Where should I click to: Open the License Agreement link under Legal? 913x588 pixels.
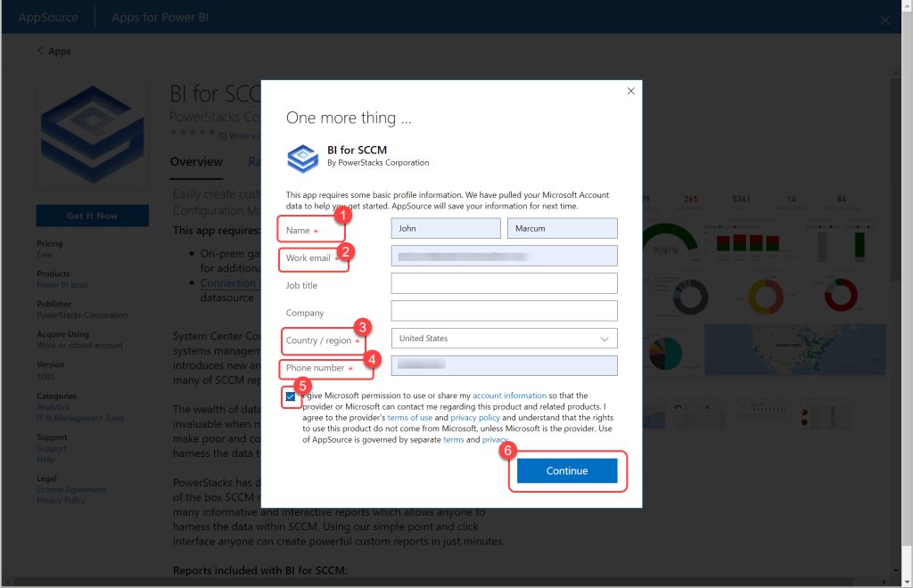pos(70,490)
